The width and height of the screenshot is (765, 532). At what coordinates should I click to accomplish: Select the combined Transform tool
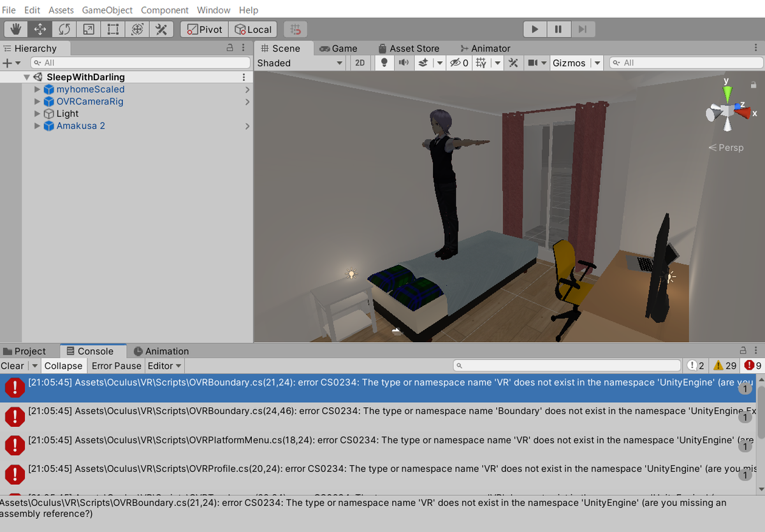pos(136,29)
